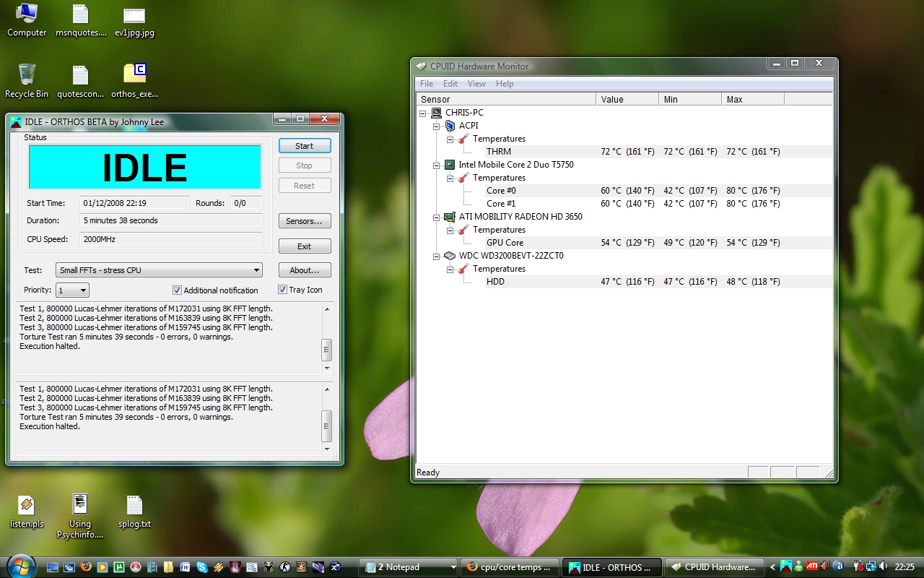Open Windows Media Player quick launch icon

(103, 567)
